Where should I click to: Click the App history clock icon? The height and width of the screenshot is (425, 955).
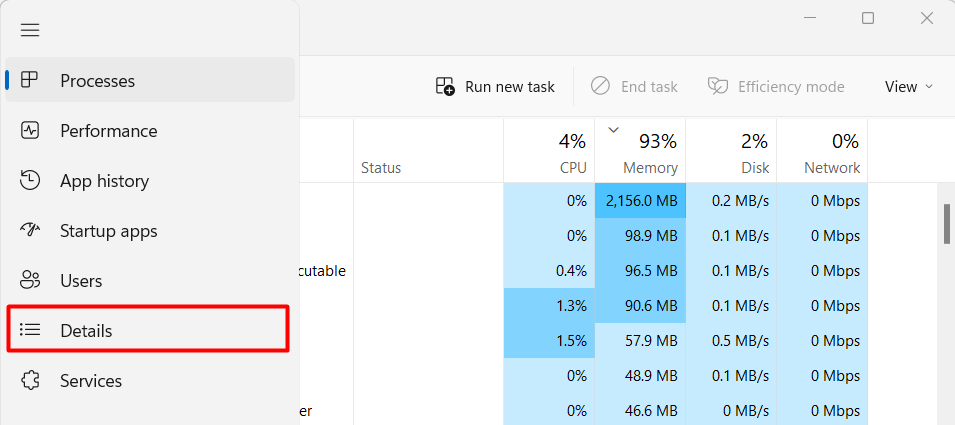click(30, 181)
